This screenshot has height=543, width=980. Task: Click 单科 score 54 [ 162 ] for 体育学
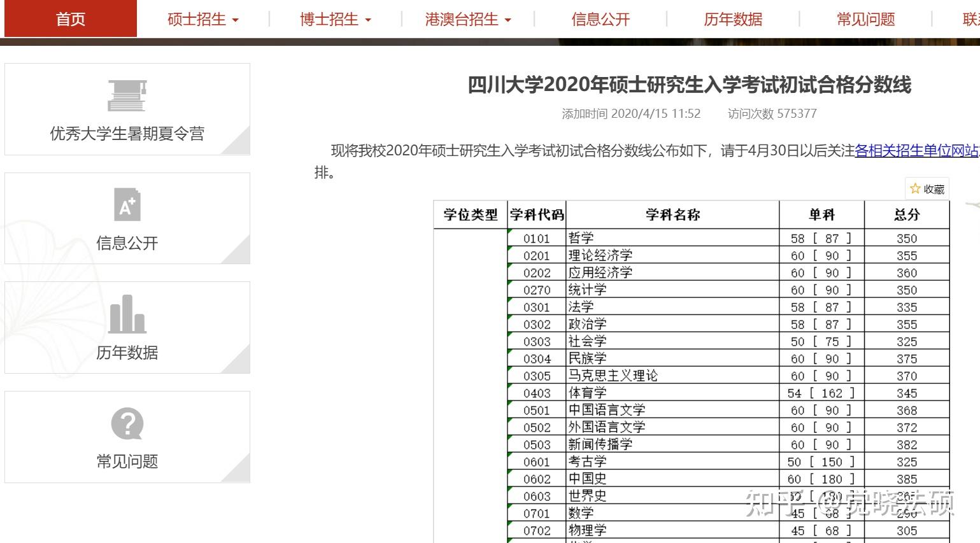pos(822,393)
